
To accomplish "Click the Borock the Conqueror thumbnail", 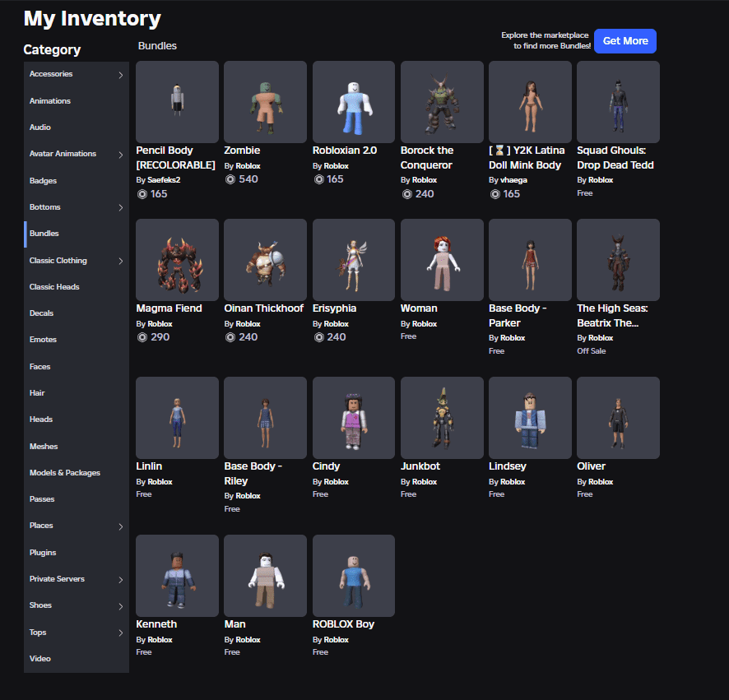I will pos(442,102).
